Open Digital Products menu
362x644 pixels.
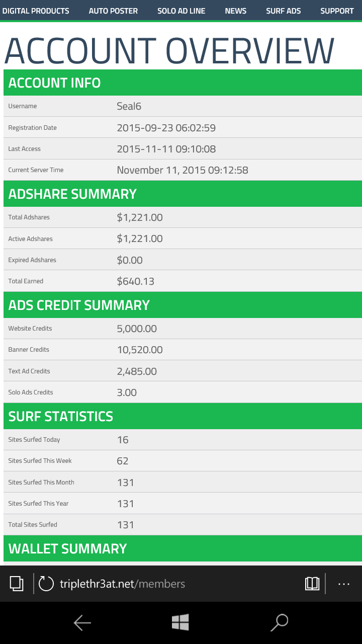coord(36,11)
